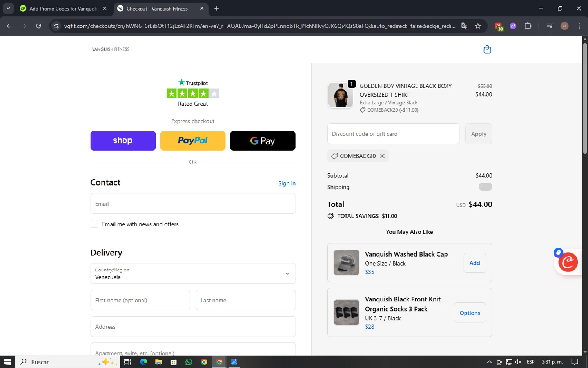This screenshot has width=588, height=368.
Task: Open Options for Organic Socks 3 Pack
Action: (x=470, y=313)
